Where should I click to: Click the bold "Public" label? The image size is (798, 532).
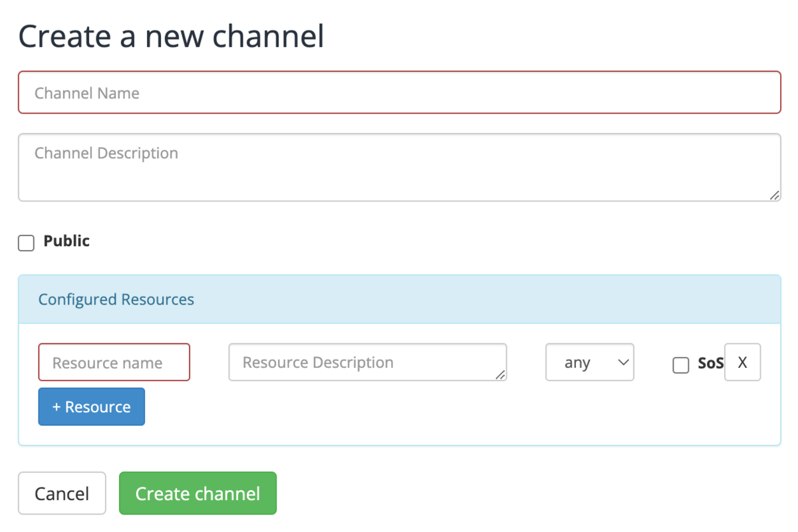[66, 241]
